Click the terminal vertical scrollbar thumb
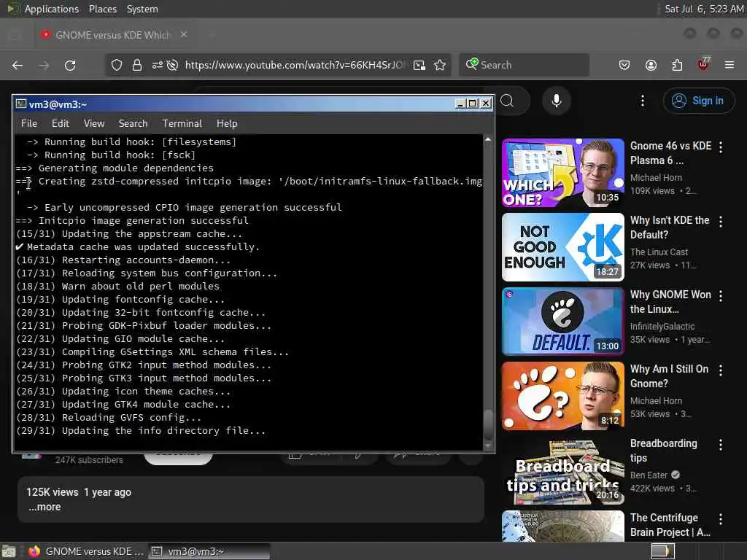 [488, 425]
